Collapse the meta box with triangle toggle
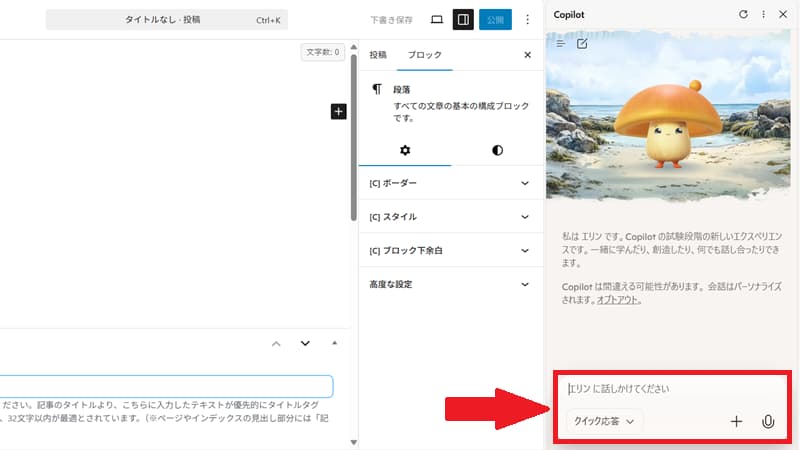The width and height of the screenshot is (800, 450). click(x=334, y=343)
